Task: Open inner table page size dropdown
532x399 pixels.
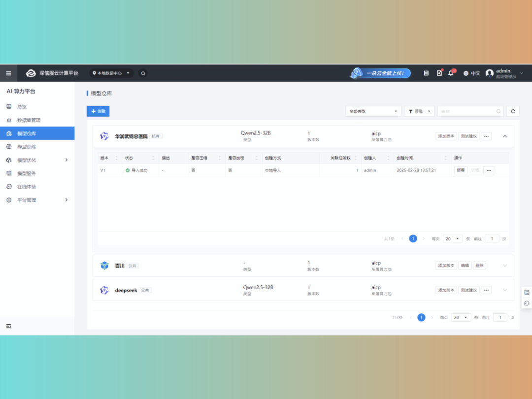Action: click(453, 239)
